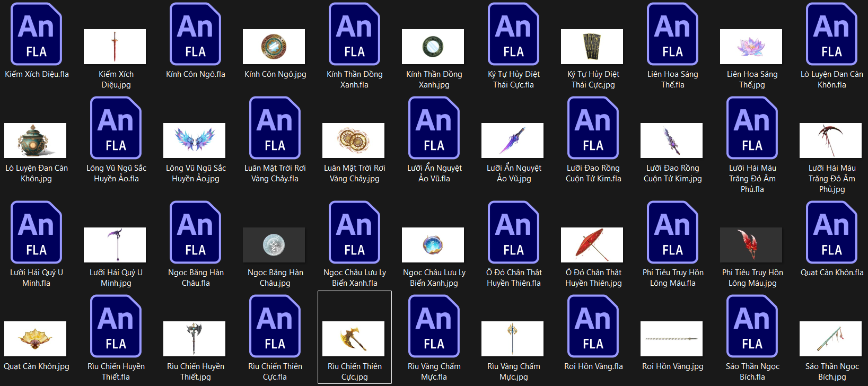Click the red umbrella Ô Đỏ Chân Thật thumbnail
This screenshot has height=386, width=868.
[x=592, y=245]
